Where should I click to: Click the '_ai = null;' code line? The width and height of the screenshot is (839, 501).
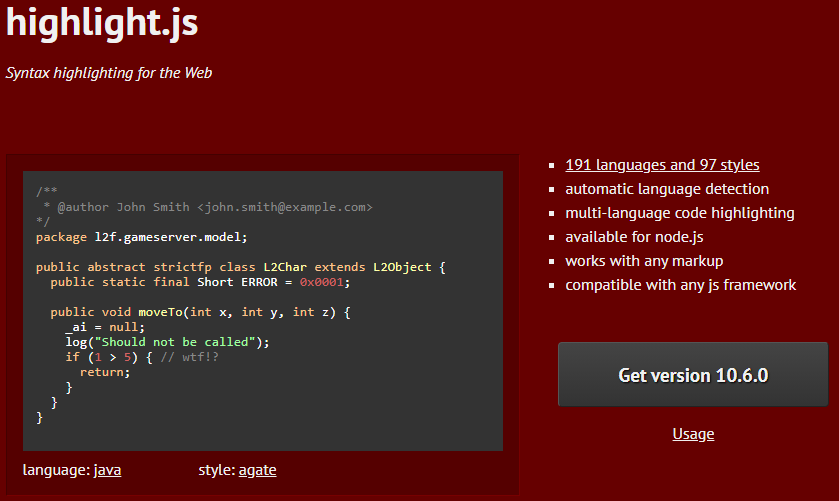[x=105, y=327]
